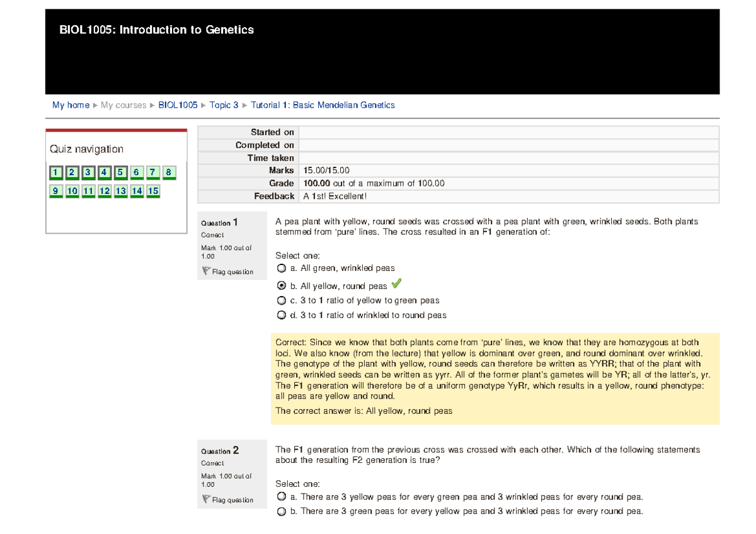Screen dimensions: 756x534
Task: Open the Topic 3 link
Action: (x=224, y=105)
